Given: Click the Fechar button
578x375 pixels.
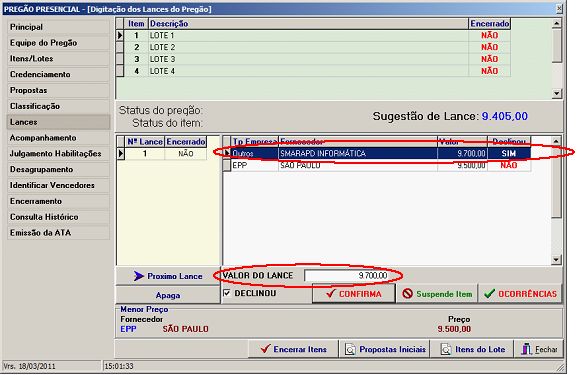Looking at the screenshot, I should pos(539,349).
